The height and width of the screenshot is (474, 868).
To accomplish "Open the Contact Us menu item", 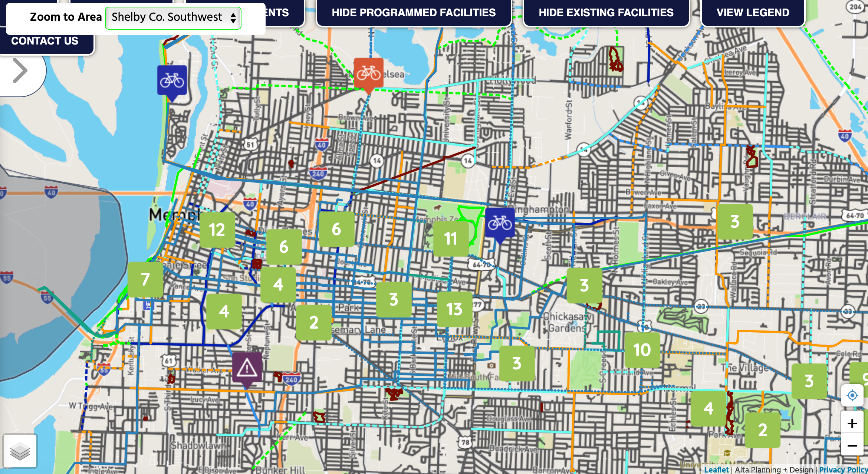I will pyautogui.click(x=45, y=41).
